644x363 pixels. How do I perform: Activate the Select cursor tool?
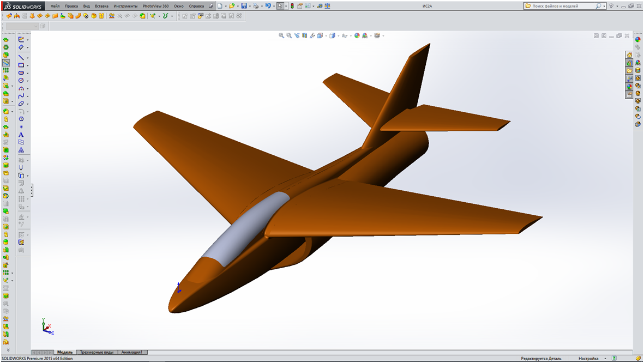280,6
